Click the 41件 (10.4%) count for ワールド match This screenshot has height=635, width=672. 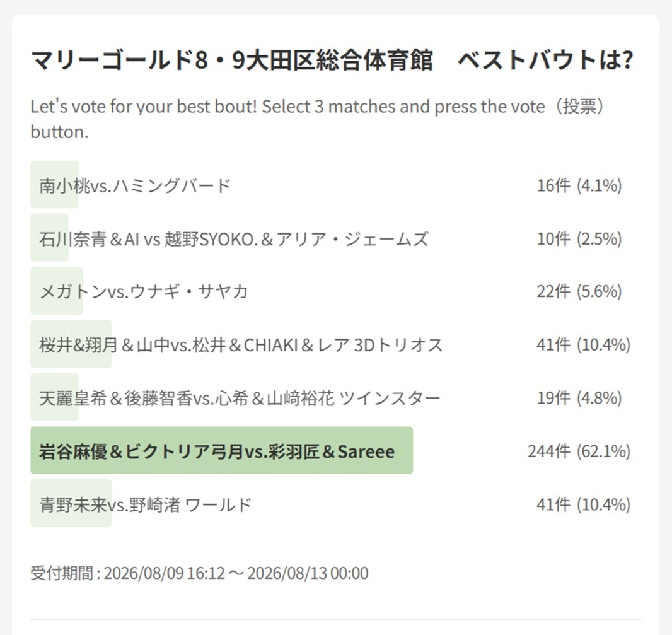tap(583, 504)
